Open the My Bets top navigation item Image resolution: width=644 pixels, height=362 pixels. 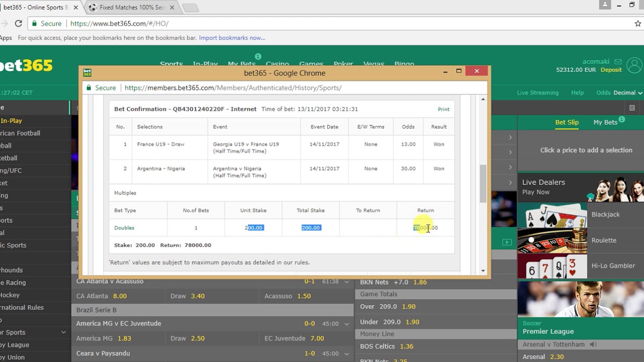242,64
